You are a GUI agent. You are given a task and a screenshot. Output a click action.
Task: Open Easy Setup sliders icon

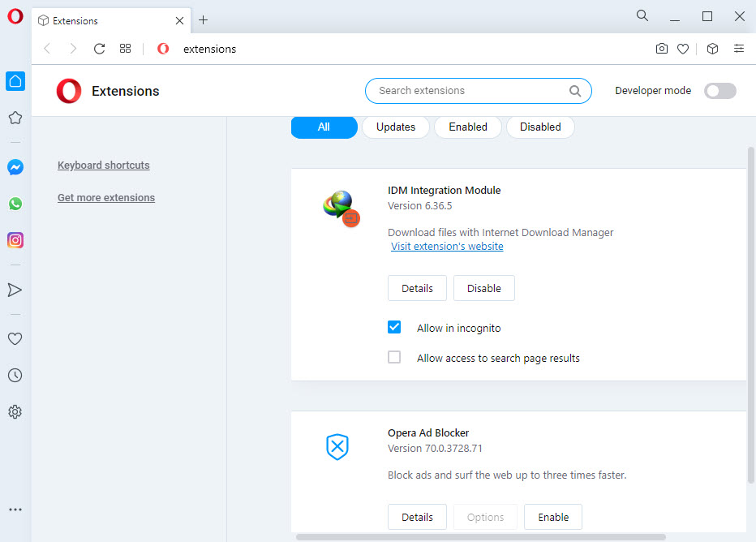739,48
